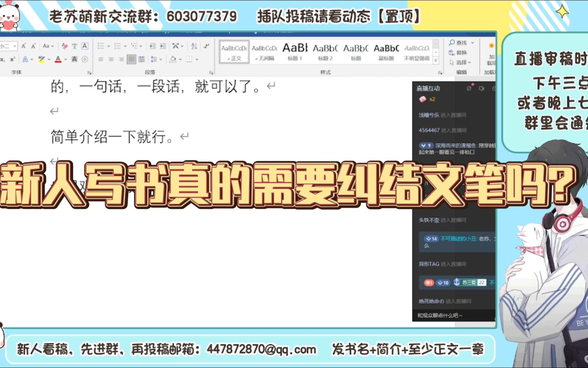Click the 加载项 add-ins button
The image size is (588, 368).
tap(491, 55)
